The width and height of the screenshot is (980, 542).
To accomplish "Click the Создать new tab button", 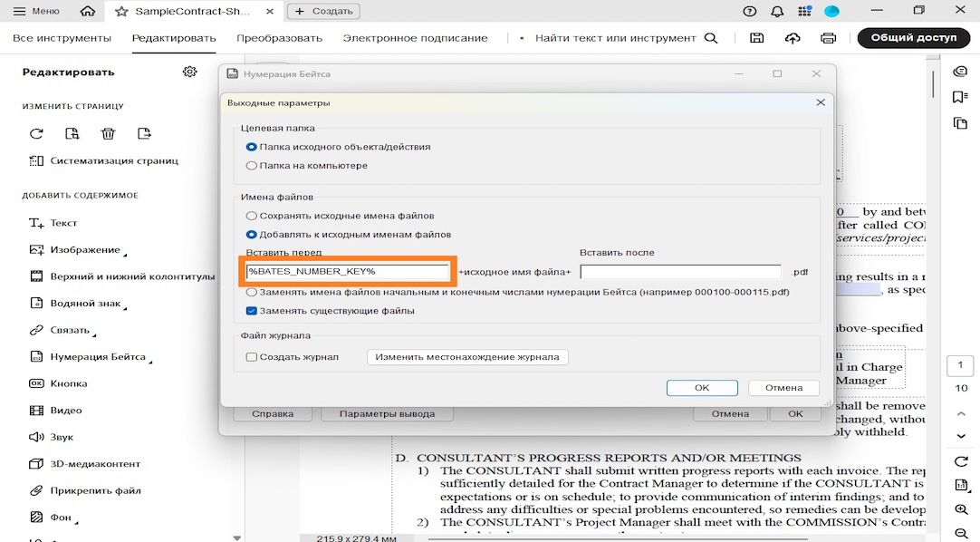I will pos(323,11).
